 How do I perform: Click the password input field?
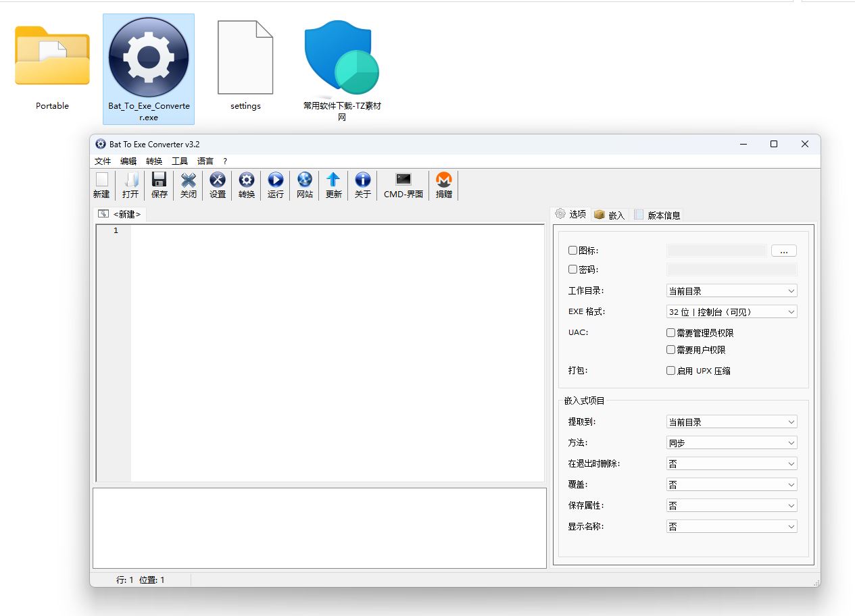[732, 269]
